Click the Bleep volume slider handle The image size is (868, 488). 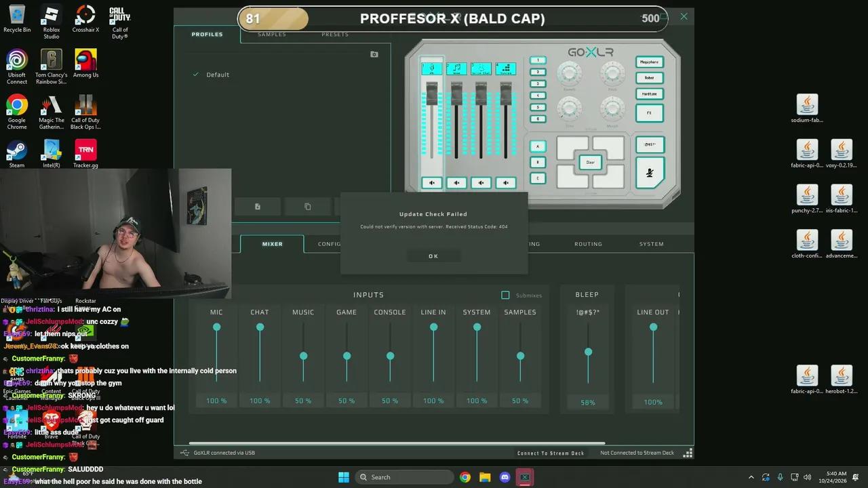click(x=588, y=352)
